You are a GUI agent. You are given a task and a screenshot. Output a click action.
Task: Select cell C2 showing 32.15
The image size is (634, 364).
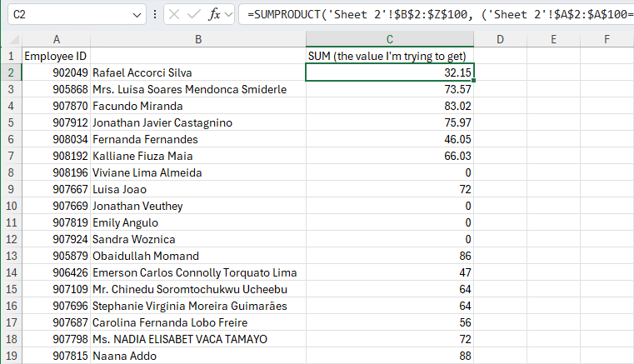390,72
